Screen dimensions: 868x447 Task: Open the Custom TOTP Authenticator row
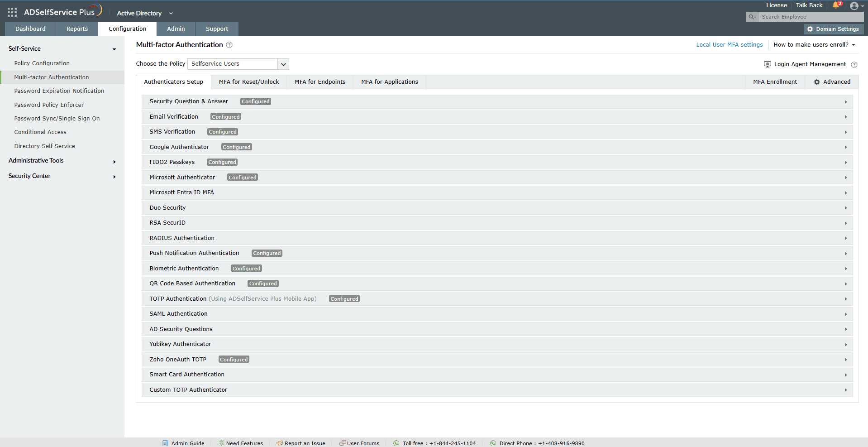point(497,390)
